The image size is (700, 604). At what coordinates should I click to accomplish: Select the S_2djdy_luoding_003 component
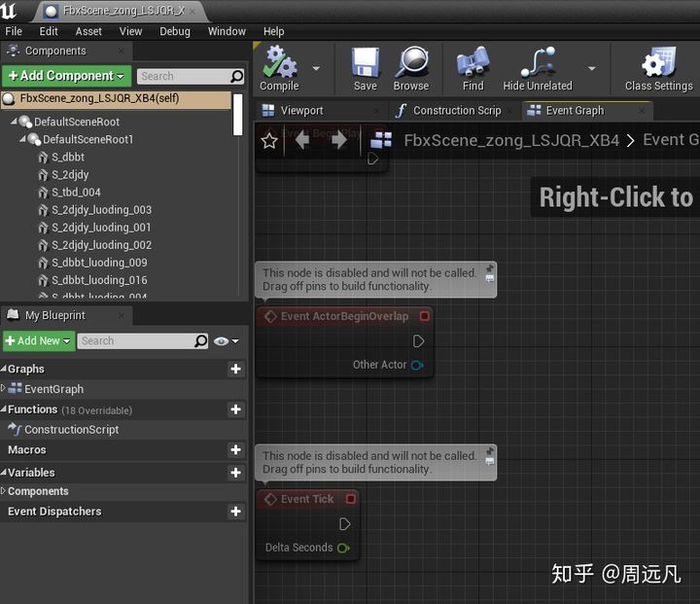[x=101, y=210]
